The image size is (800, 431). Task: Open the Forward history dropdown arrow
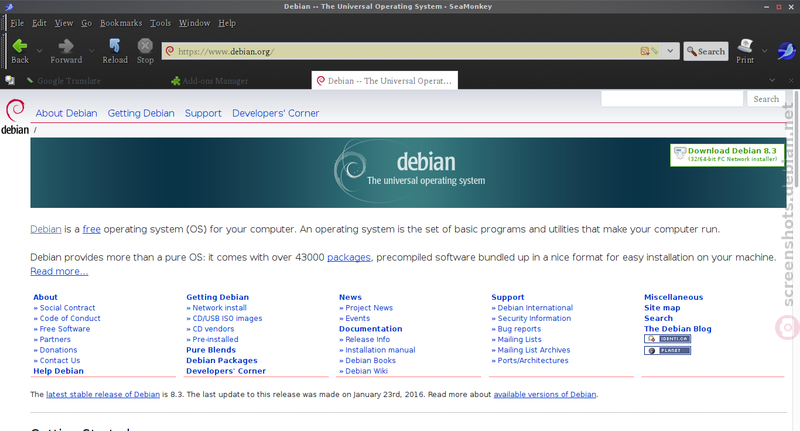click(x=91, y=51)
